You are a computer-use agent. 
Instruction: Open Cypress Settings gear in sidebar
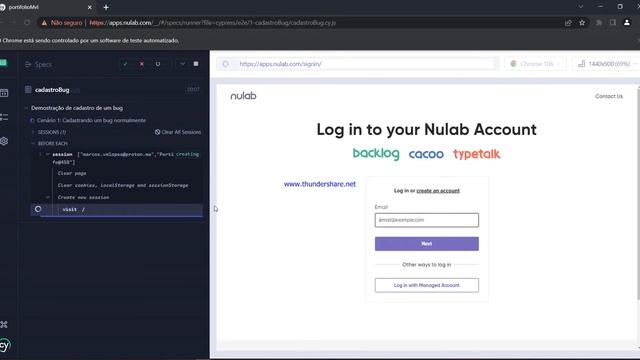click(4, 141)
